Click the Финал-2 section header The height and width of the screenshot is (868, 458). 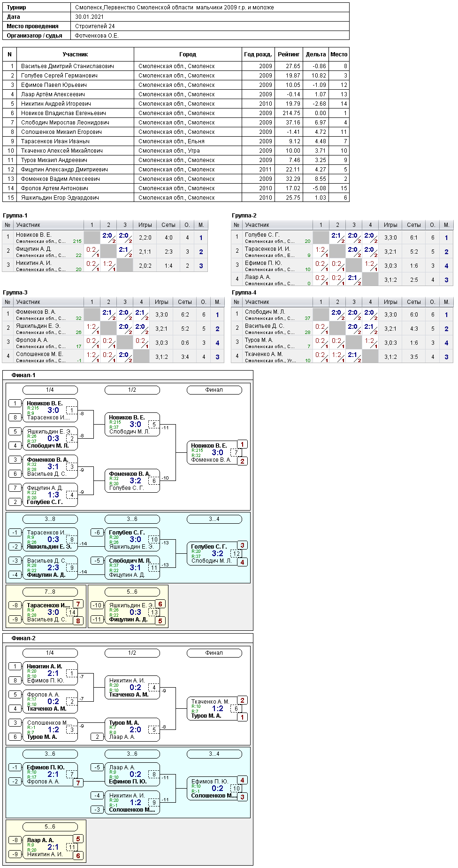point(23,638)
